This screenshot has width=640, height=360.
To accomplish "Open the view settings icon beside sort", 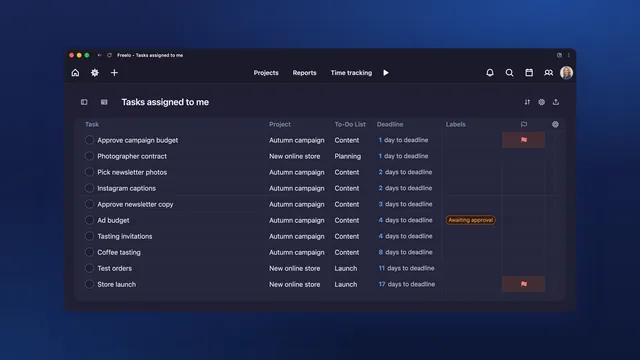I will point(542,102).
